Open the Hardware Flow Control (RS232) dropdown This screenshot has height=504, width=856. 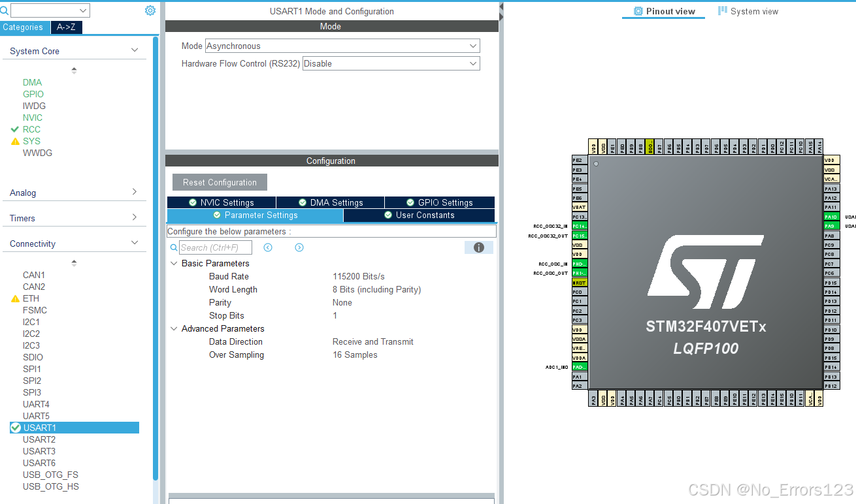(x=472, y=63)
